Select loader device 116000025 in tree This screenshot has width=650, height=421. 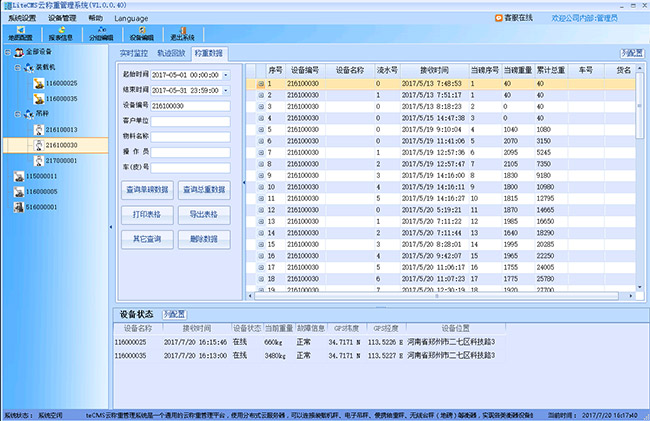click(x=60, y=83)
